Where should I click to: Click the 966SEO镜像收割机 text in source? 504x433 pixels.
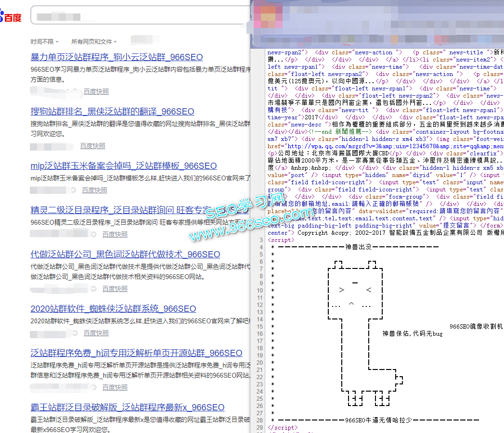pos(476,326)
